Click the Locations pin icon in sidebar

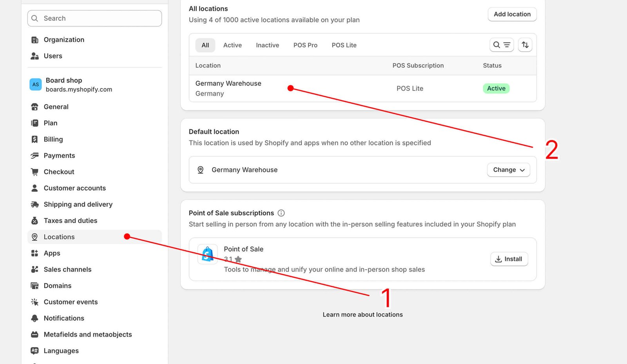(x=34, y=237)
